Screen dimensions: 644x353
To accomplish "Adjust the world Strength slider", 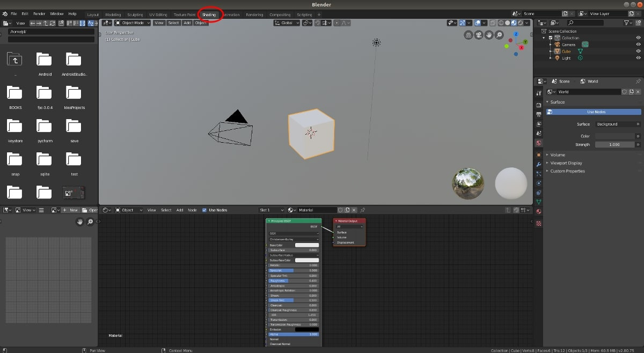I will click(x=614, y=144).
